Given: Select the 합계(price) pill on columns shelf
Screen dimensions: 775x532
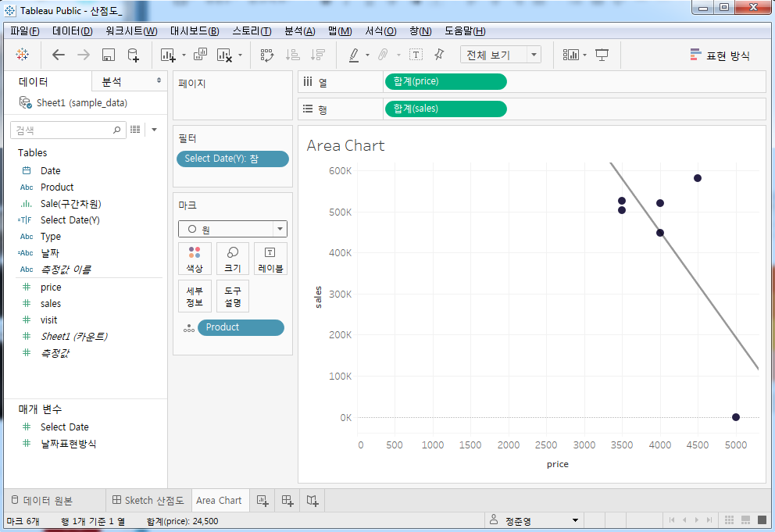Looking at the screenshot, I should click(446, 81).
